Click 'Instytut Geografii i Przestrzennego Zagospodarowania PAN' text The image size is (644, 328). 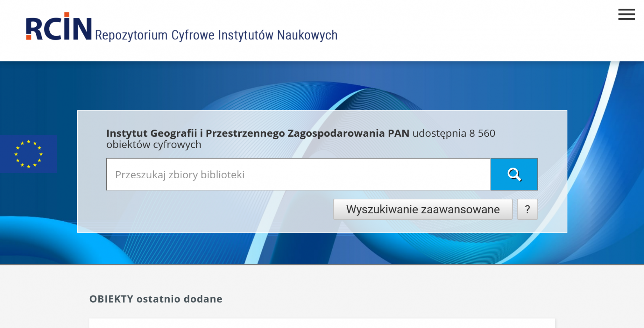[x=258, y=133]
